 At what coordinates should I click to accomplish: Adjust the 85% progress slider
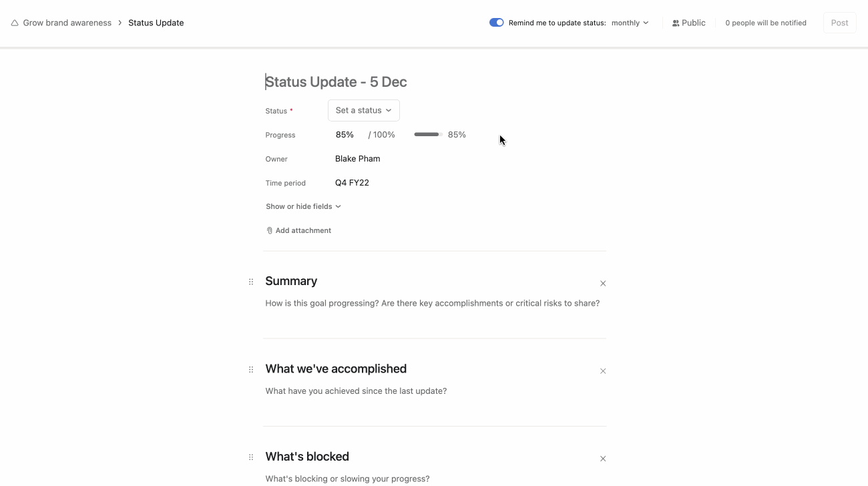point(427,134)
